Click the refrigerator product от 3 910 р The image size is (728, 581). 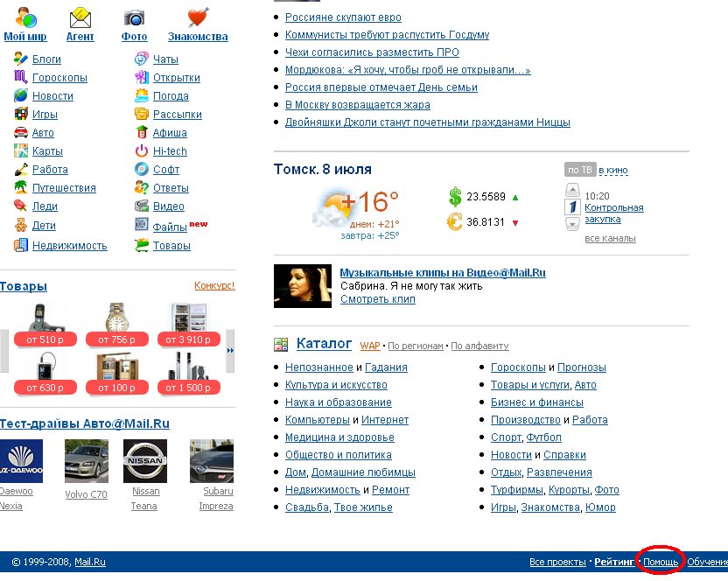click(x=188, y=325)
